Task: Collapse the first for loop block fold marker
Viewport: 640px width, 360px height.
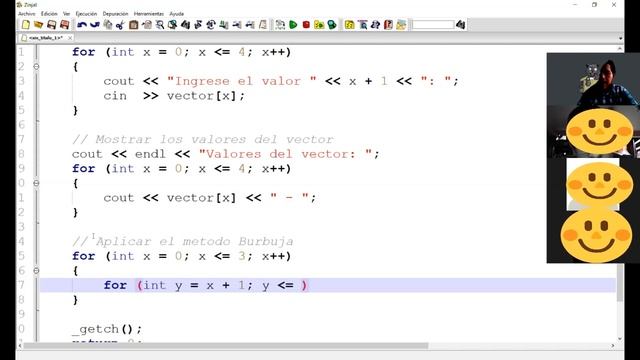Action: coord(36,67)
